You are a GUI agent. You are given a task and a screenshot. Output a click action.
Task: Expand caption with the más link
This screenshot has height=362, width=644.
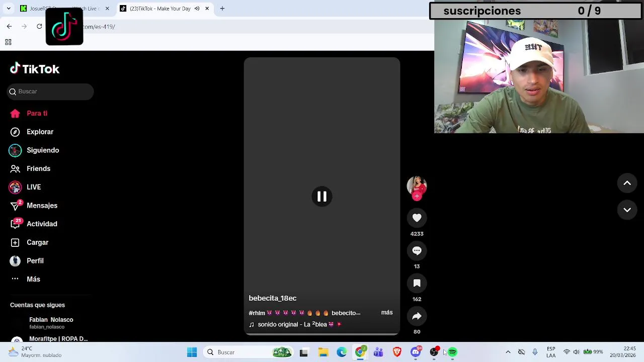pos(387,312)
